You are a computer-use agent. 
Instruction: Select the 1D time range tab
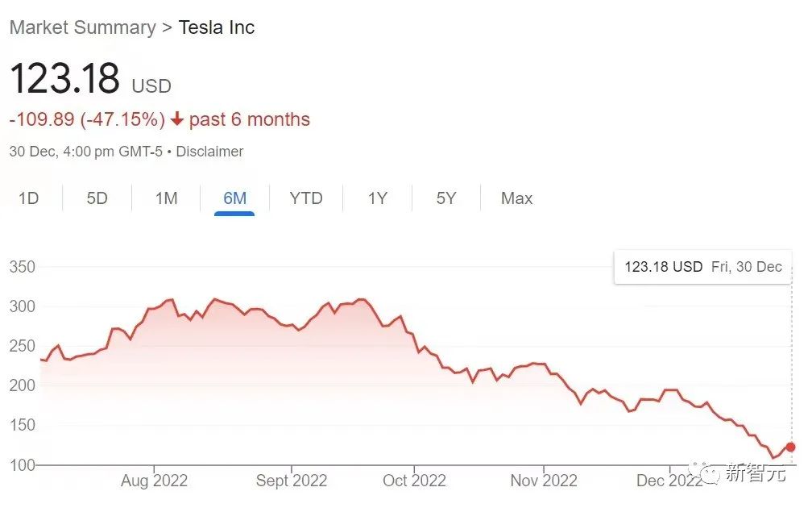[x=29, y=198]
